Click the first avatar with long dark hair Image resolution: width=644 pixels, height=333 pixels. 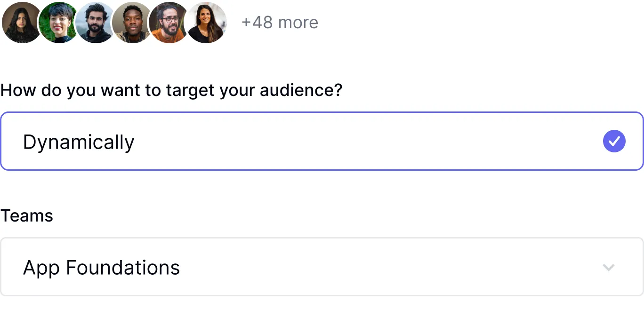click(21, 23)
